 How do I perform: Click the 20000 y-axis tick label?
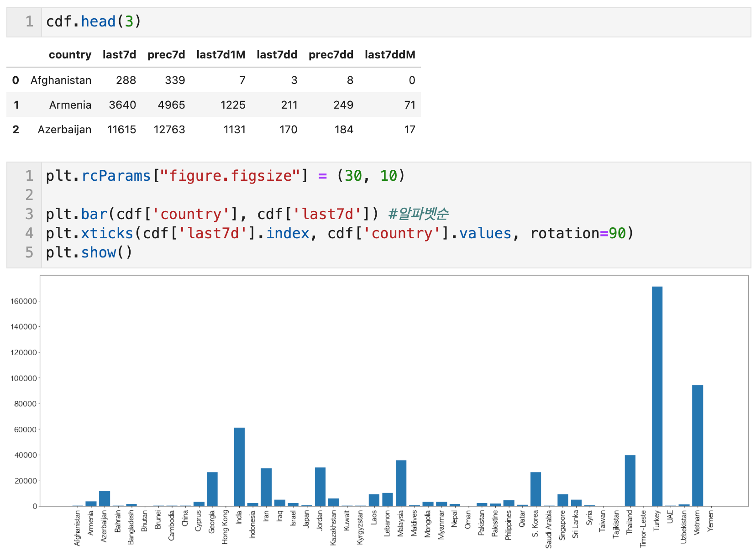[x=25, y=481]
